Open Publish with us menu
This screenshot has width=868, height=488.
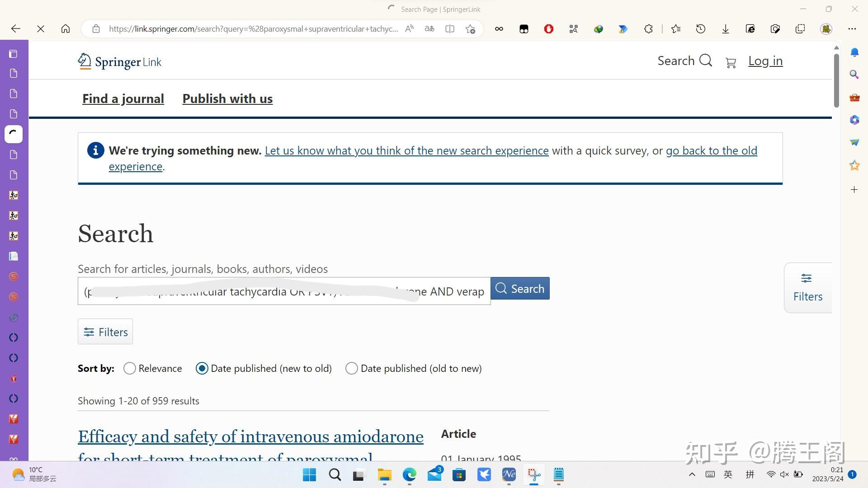click(227, 99)
